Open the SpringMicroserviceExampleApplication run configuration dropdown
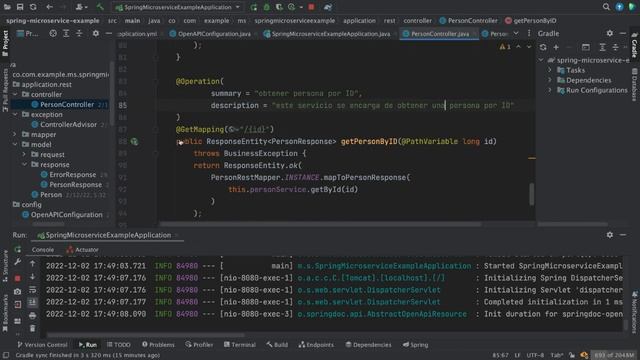640x360 pixels. 178,7
